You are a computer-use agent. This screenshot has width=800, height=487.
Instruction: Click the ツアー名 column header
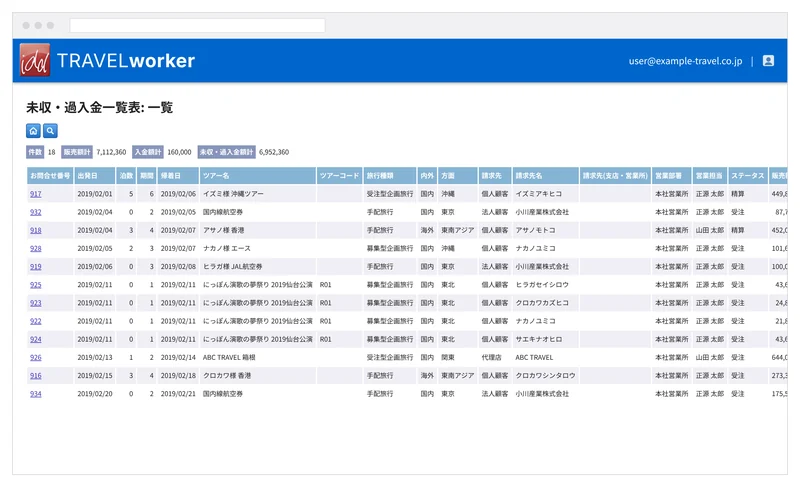click(258, 175)
